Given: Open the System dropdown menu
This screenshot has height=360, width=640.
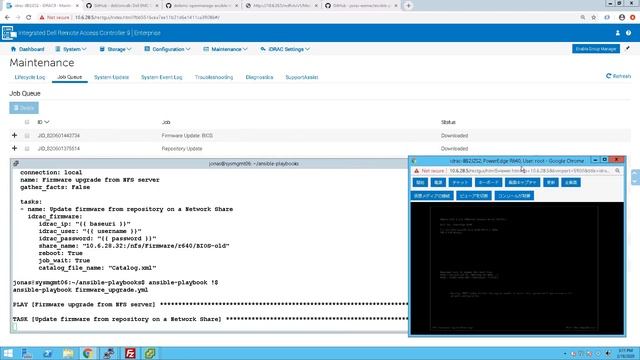Looking at the screenshot, I should tap(71, 49).
